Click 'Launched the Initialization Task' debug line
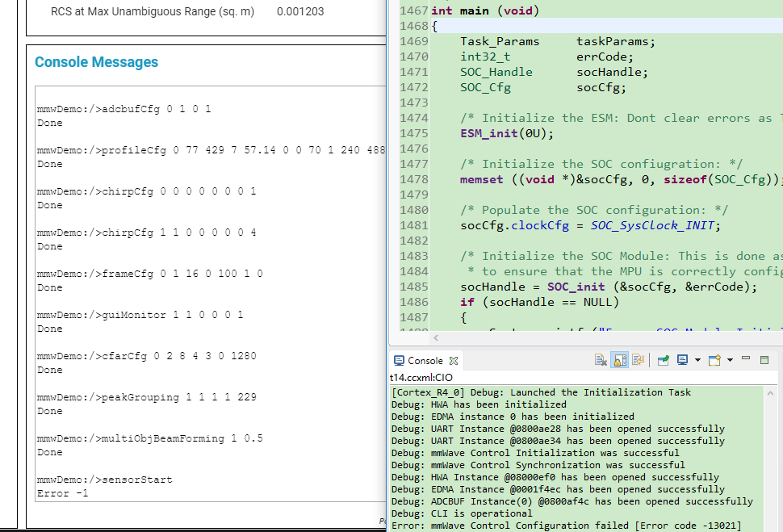The width and height of the screenshot is (783, 532). coord(541,392)
